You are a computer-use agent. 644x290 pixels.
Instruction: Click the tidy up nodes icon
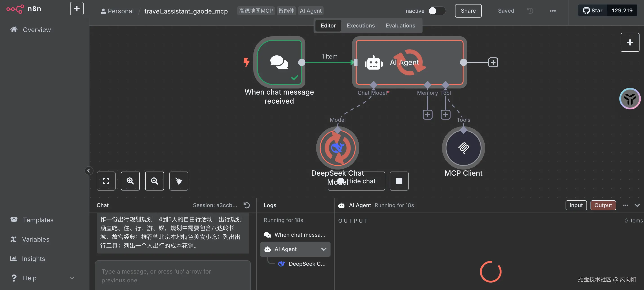(179, 181)
